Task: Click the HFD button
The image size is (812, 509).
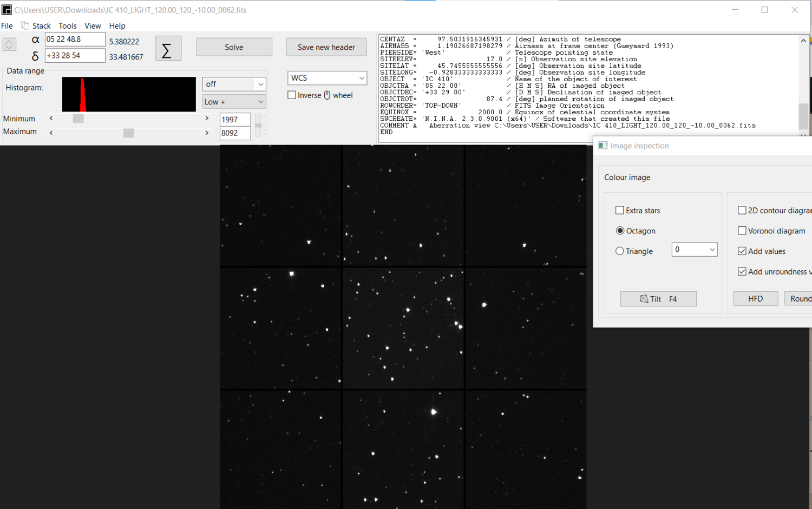Action: coord(756,299)
